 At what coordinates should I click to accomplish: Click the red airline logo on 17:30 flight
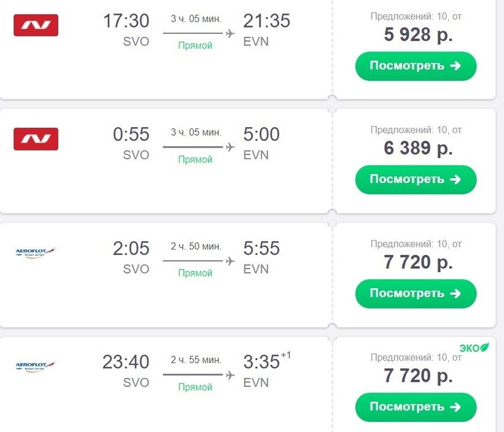tap(36, 25)
